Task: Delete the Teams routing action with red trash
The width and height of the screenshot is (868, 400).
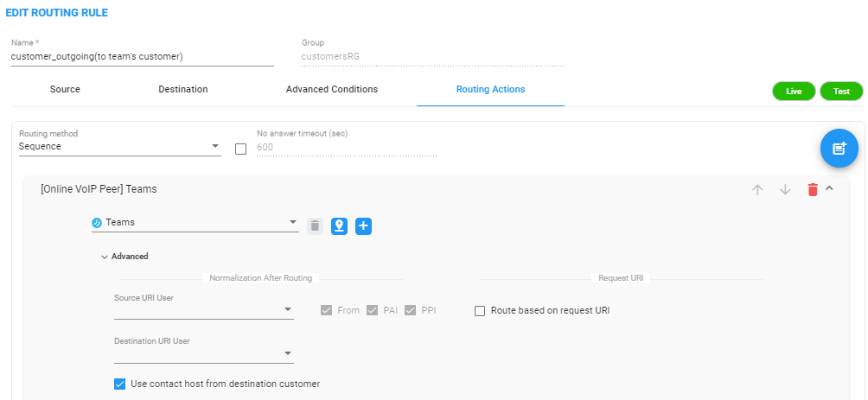Action: 813,190
